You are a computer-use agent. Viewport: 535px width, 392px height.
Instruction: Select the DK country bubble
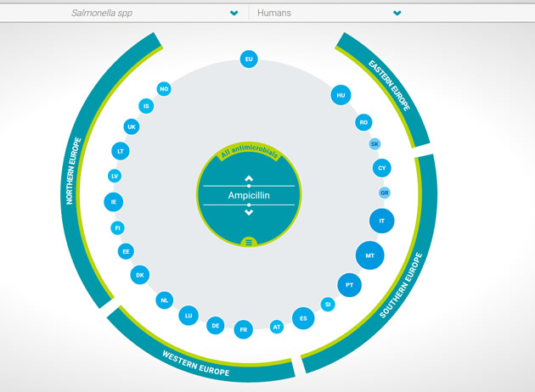point(140,275)
